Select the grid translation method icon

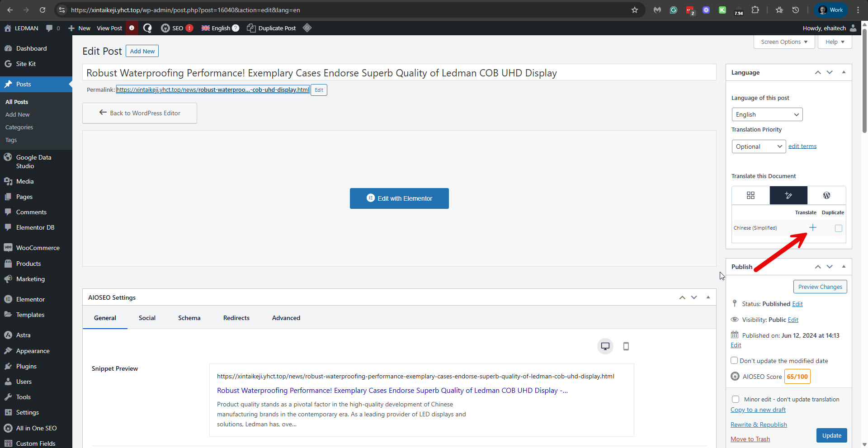[750, 195]
